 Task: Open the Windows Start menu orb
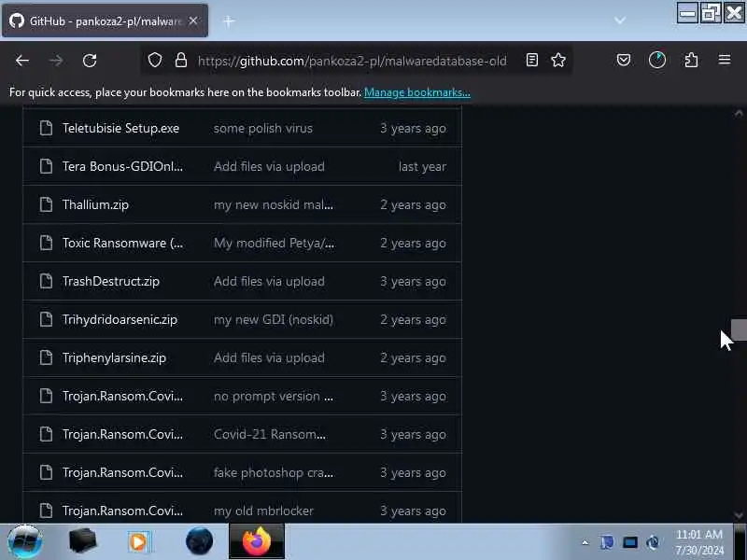coord(24,541)
